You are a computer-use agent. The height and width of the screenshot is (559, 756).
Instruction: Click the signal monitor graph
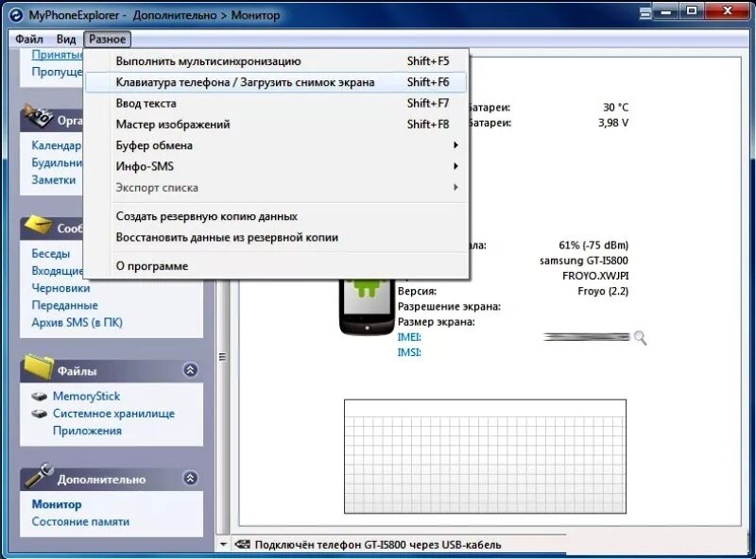[485, 456]
